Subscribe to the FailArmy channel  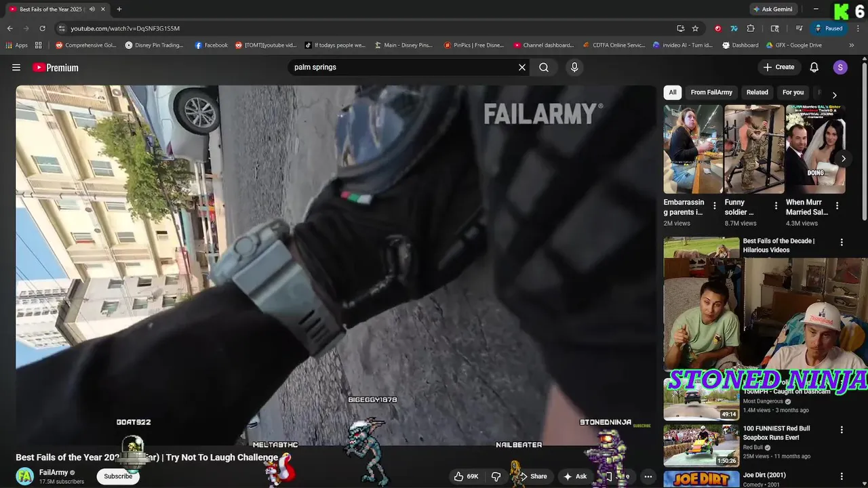click(118, 476)
